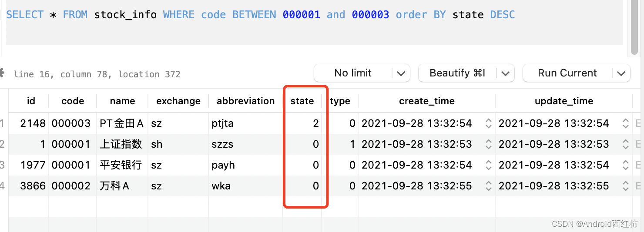Viewport: 644px width, 232px height.
Task: Click the update_time column header
Action: point(563,101)
